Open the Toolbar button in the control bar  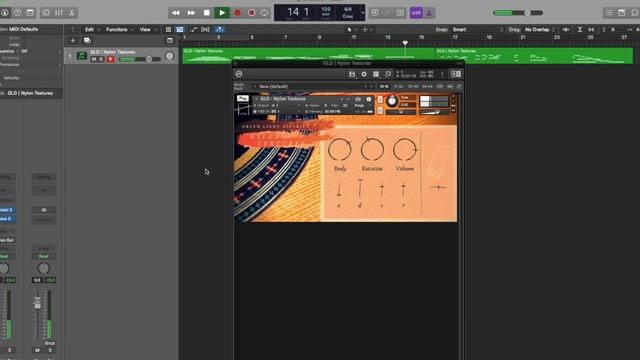click(30, 13)
